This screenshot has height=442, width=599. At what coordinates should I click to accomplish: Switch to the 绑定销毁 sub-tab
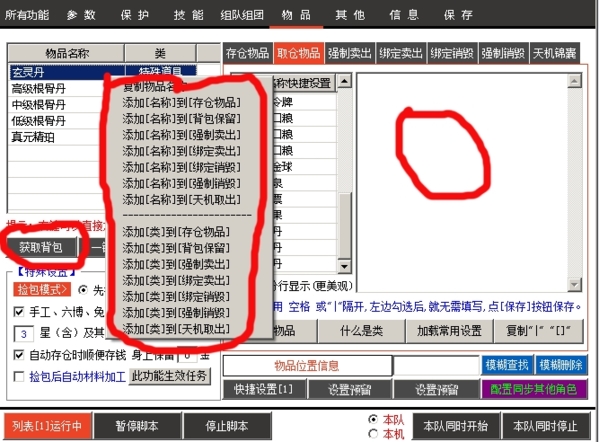pos(452,53)
